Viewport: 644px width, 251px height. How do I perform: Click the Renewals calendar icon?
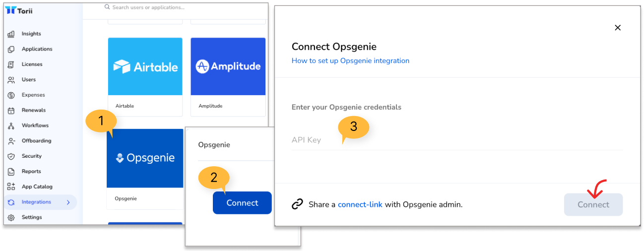click(11, 110)
